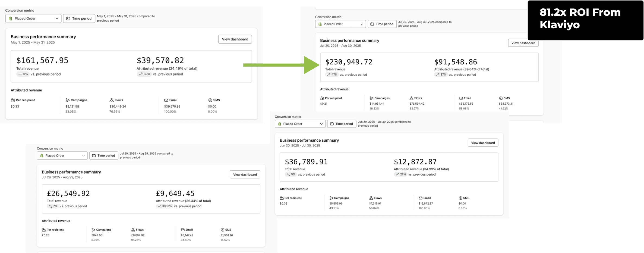Expand Placed Order dropdown above Jul 30 - Aug 30 summary

[x=340, y=24]
